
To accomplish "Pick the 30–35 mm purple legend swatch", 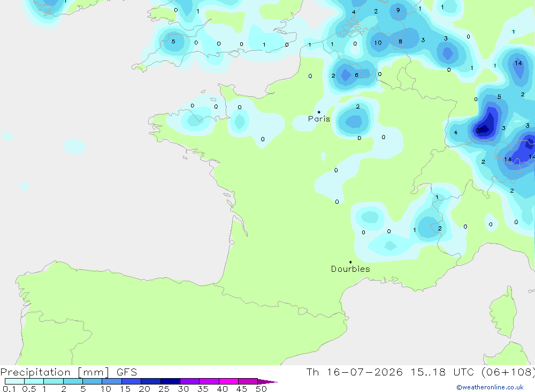I will 190,381.
